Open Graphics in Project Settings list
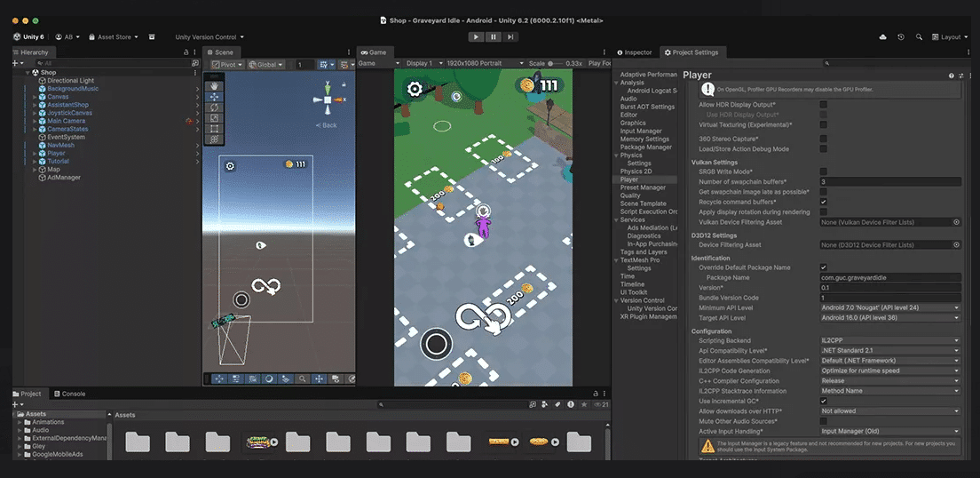 click(x=633, y=123)
